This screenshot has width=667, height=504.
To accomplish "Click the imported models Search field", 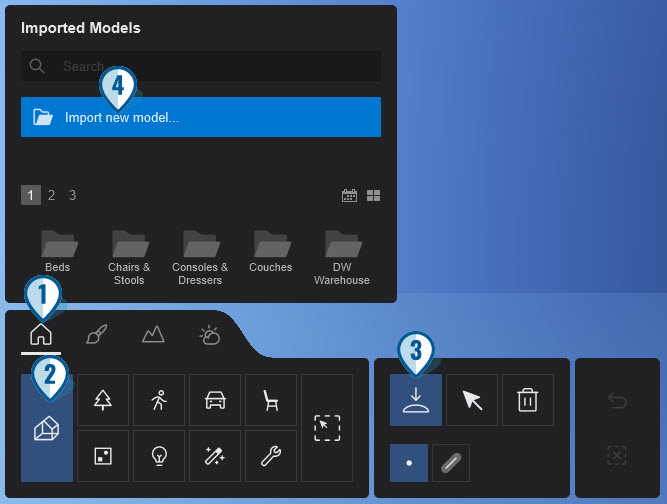I will click(215, 67).
